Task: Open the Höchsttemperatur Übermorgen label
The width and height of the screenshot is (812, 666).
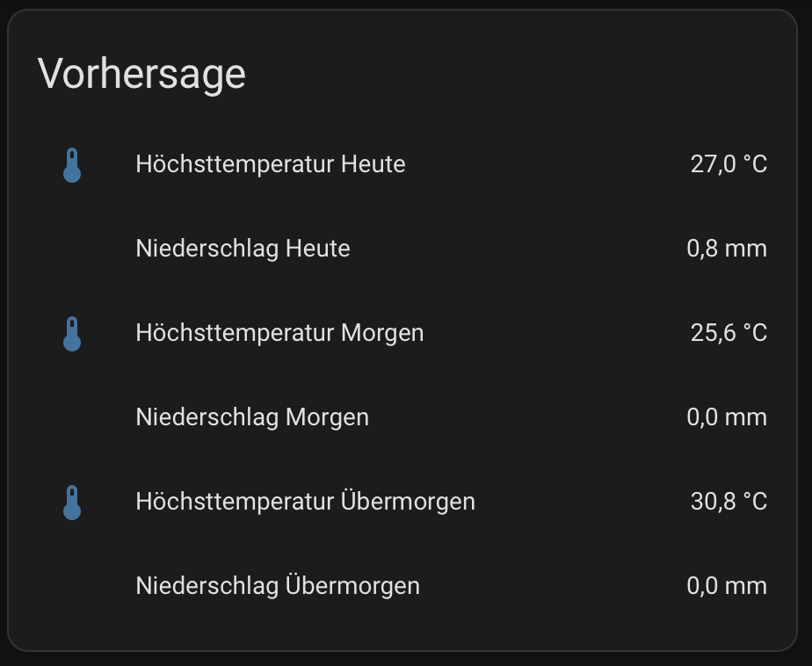Action: (306, 502)
